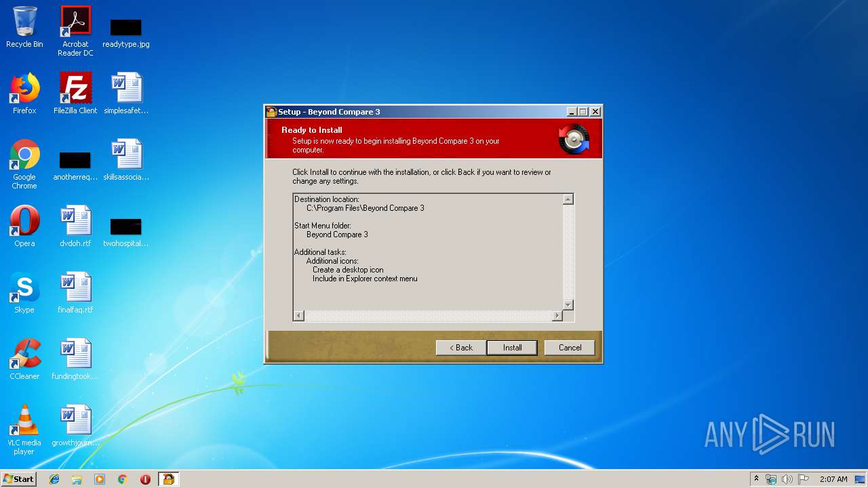Image resolution: width=868 pixels, height=488 pixels.
Task: Select the fundingtook... Word document
Action: (75, 359)
